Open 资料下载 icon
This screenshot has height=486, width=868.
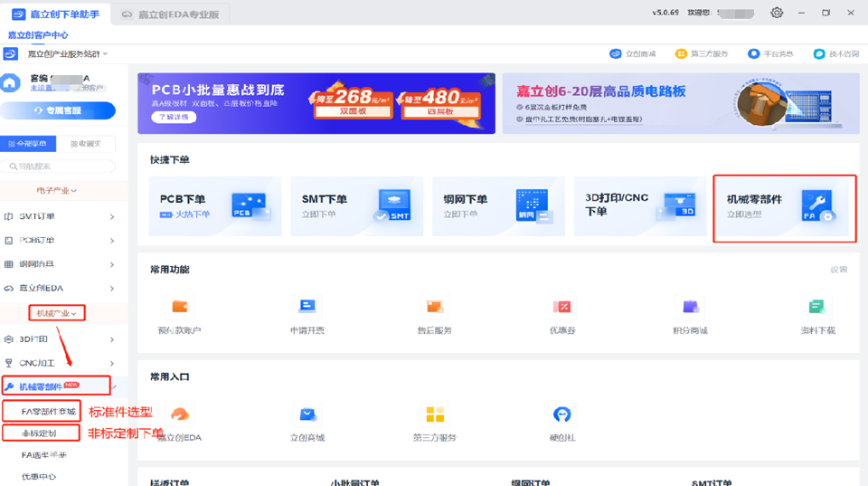(817, 306)
